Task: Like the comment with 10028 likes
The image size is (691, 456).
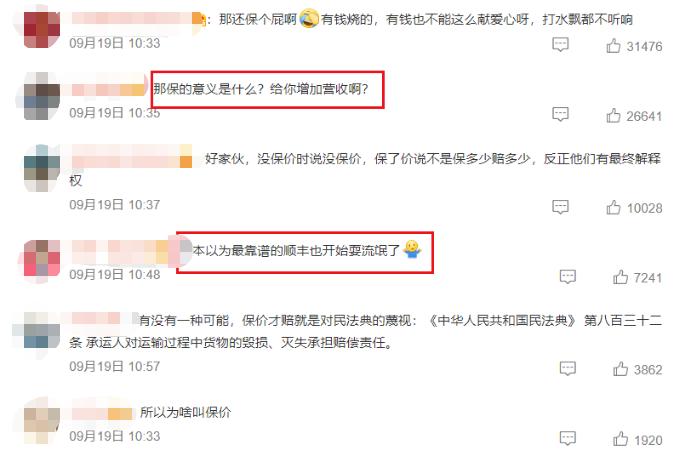Action: (613, 207)
